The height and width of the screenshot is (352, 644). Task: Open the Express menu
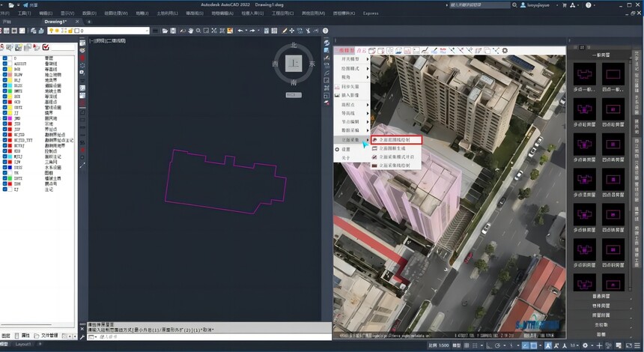371,13
